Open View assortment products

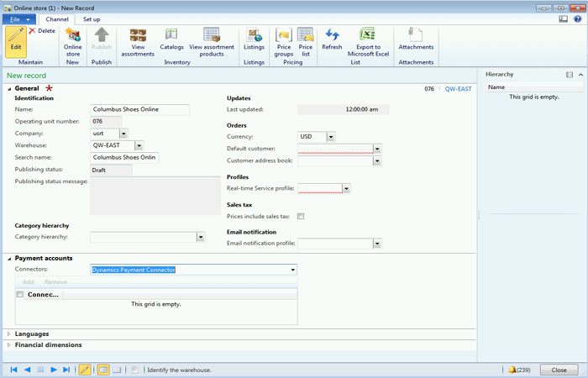[x=212, y=41]
